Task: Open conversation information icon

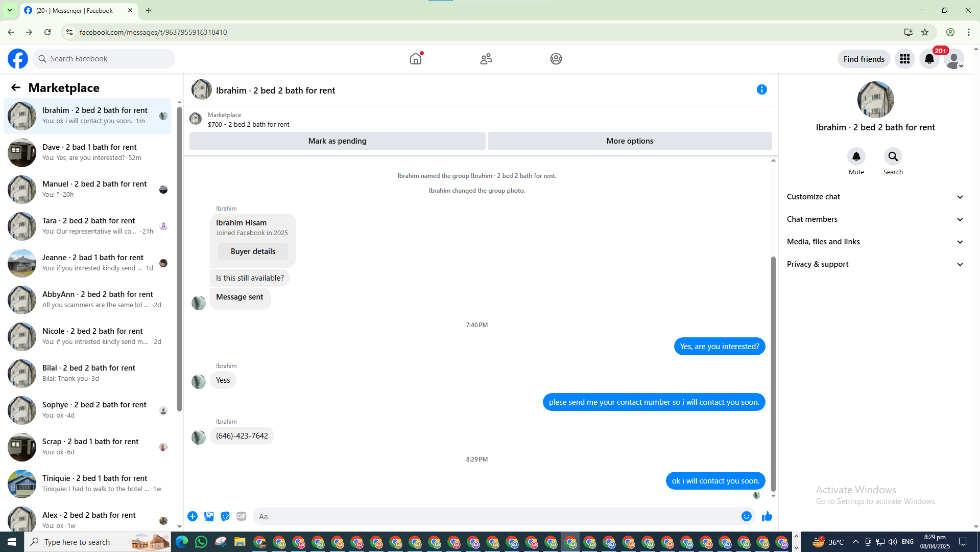Action: click(x=762, y=89)
